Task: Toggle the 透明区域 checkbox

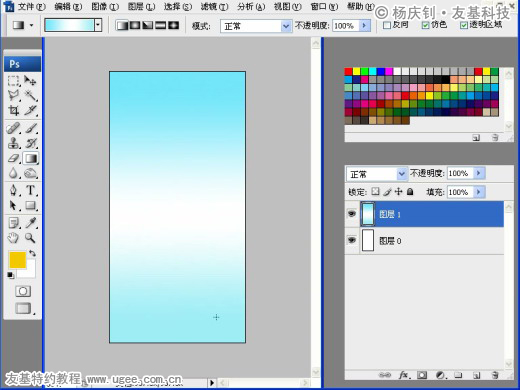Action: [x=464, y=25]
